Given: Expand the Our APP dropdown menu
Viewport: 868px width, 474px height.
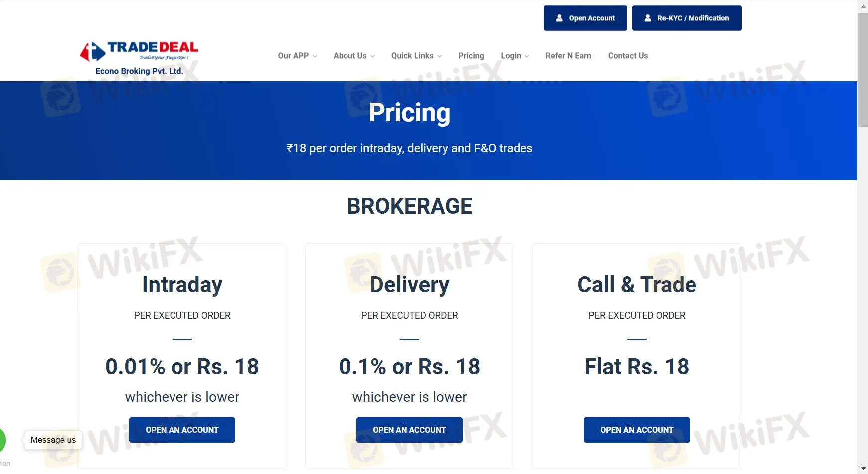Looking at the screenshot, I should click(x=297, y=56).
